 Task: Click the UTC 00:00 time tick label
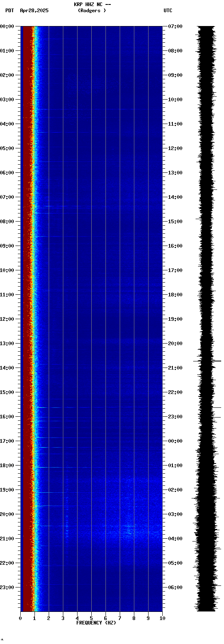click(x=175, y=441)
